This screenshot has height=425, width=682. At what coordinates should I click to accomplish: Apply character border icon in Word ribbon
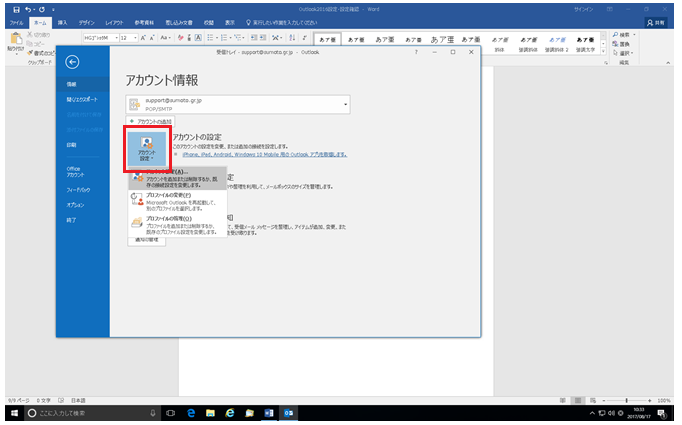point(198,38)
